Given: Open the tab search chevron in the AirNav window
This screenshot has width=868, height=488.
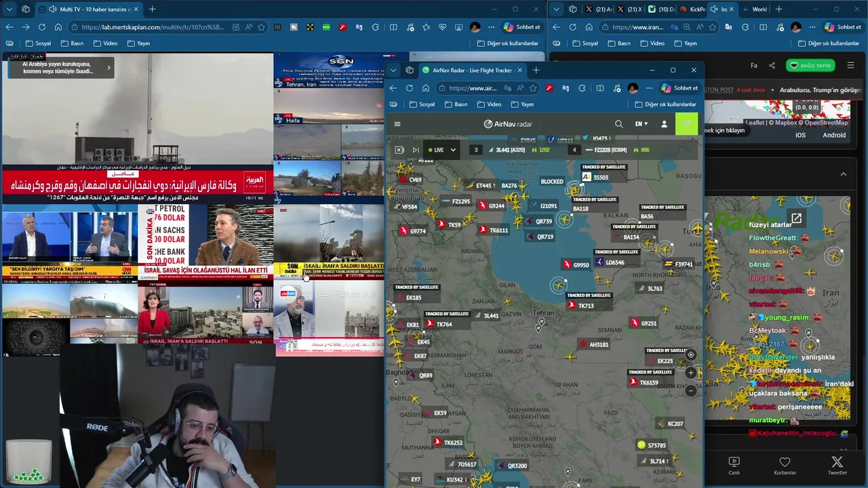Looking at the screenshot, I should point(393,70).
